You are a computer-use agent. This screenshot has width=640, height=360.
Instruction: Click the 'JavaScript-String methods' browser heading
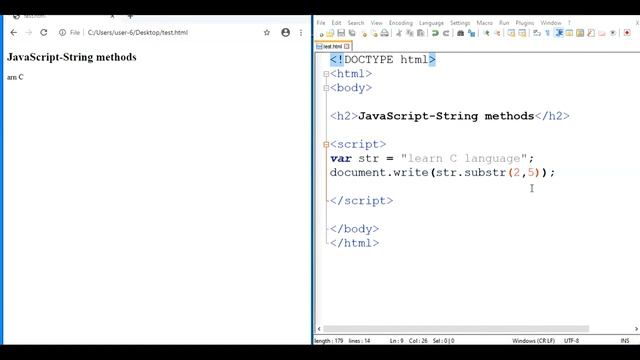point(72,57)
